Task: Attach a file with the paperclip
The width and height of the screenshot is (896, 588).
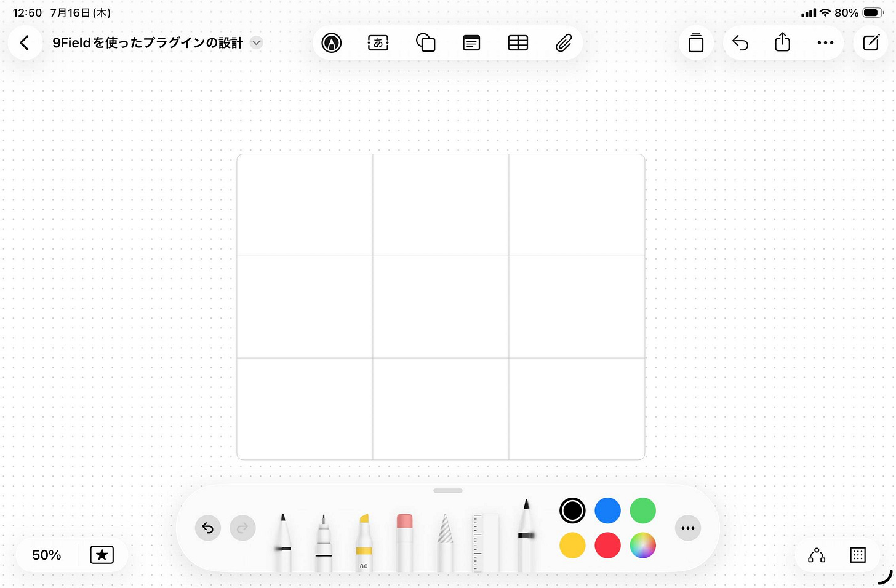Action: tap(564, 42)
